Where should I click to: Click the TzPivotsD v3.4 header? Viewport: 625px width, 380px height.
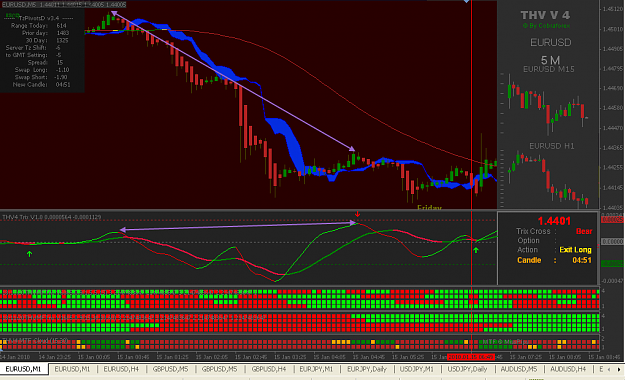coord(38,18)
